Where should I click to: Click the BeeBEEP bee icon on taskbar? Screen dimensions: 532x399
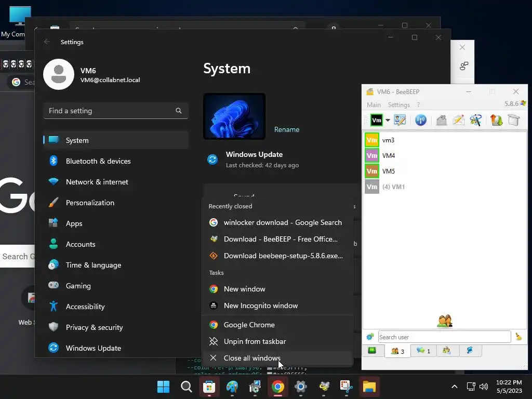click(x=324, y=387)
